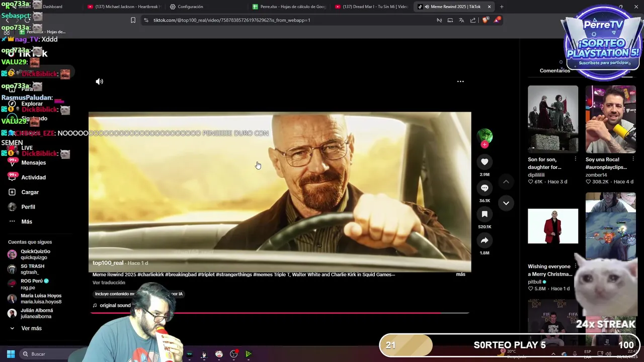
Task: Go to next video with down chevron
Action: [x=506, y=203]
